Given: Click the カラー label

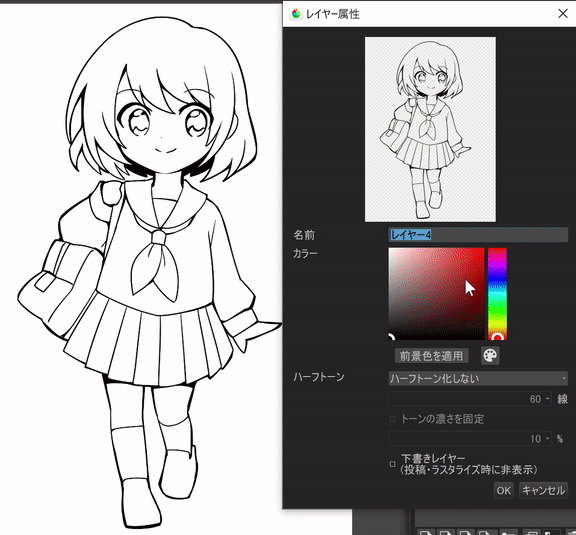Looking at the screenshot, I should 305,253.
